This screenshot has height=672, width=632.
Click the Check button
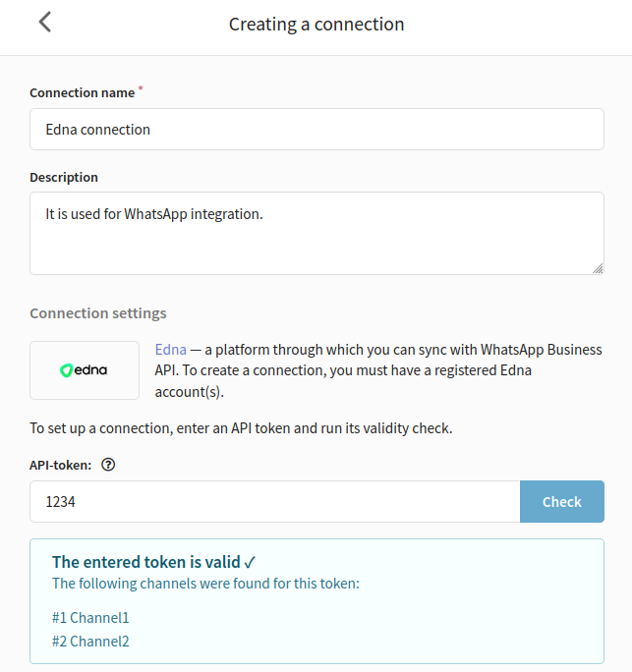562,501
